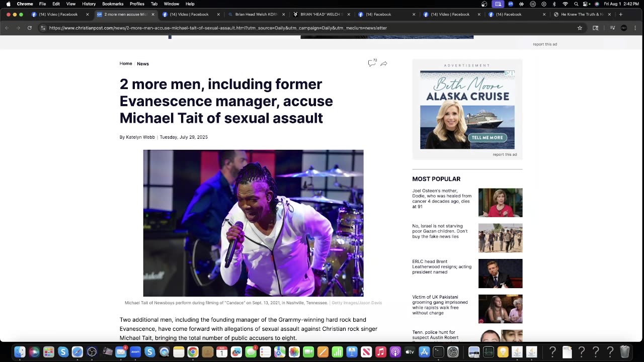Viewport: 644px width, 362px height.
Task: Open Joel Osteen's mother story
Action: point(442,199)
